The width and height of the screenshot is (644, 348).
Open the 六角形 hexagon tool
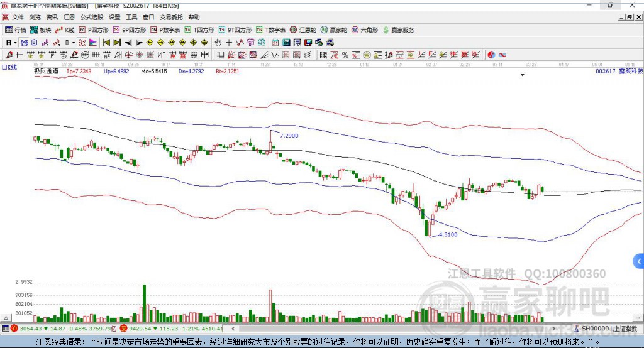365,30
